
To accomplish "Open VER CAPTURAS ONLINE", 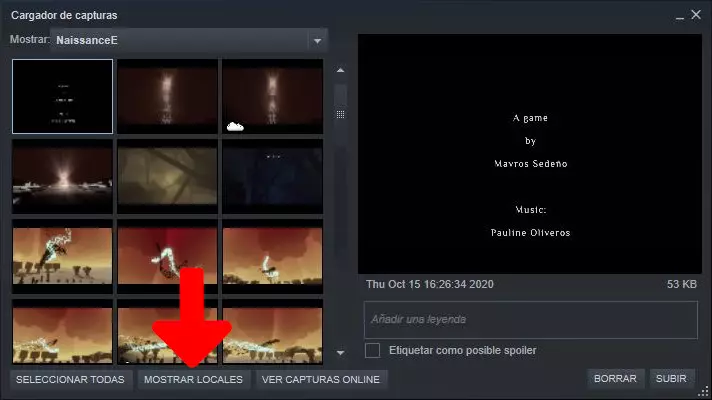I will (x=321, y=380).
